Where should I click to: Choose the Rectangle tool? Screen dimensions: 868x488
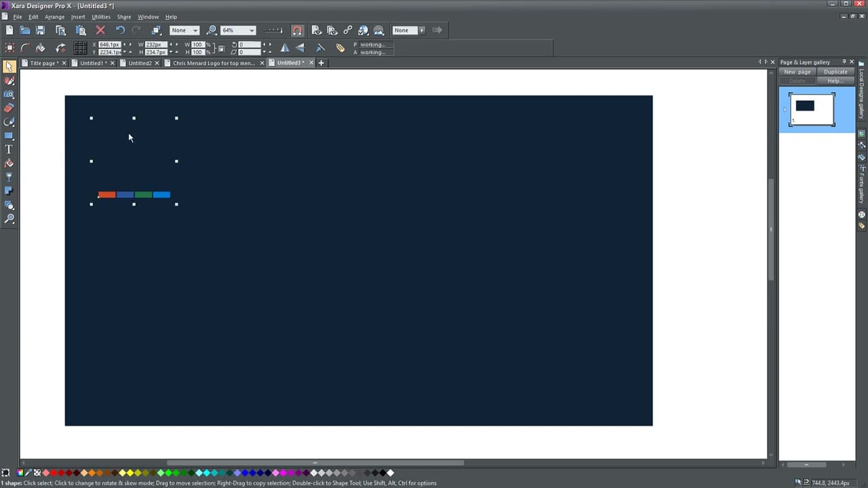coord(9,135)
